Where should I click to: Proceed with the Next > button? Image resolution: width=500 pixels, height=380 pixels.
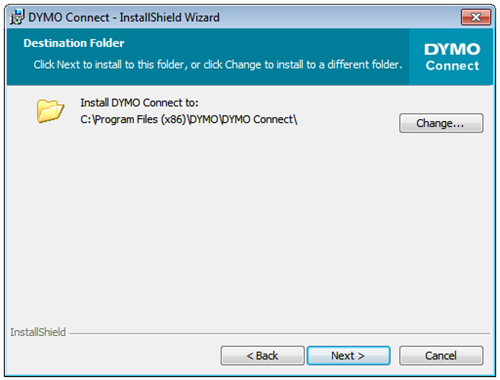pos(348,356)
